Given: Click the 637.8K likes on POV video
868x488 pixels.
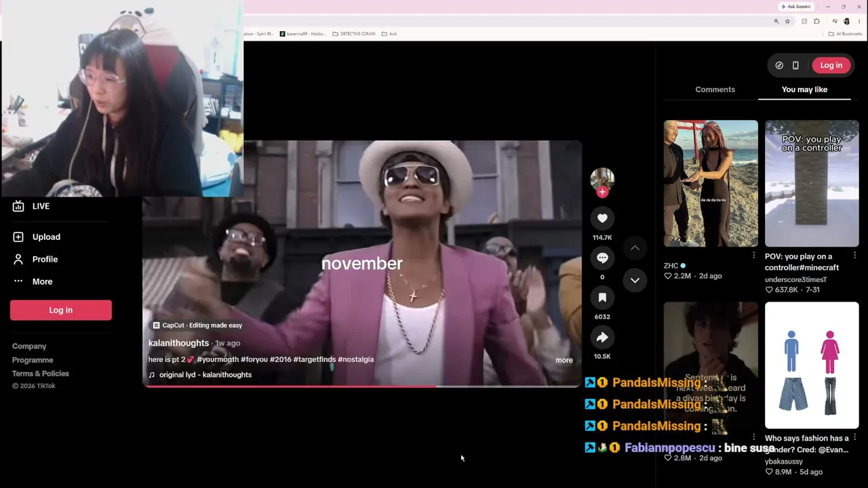Looking at the screenshot, I should (782, 289).
